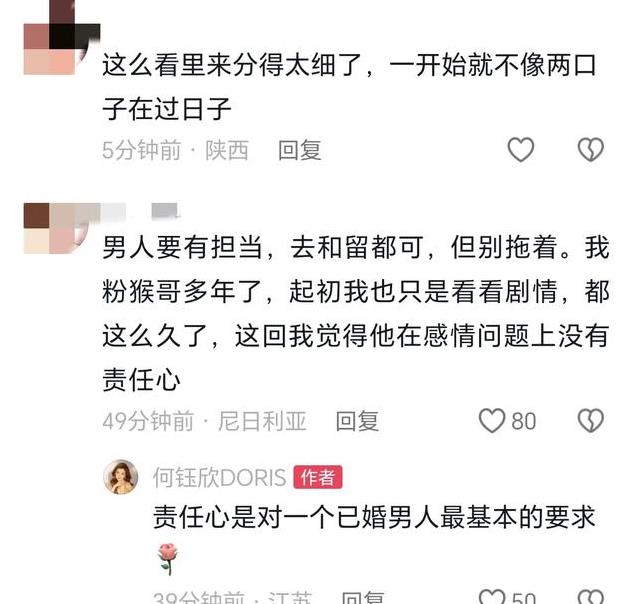Like the 尼日利亚 comment showing 80 likes
Image resolution: width=636 pixels, height=604 pixels.
[x=492, y=421]
